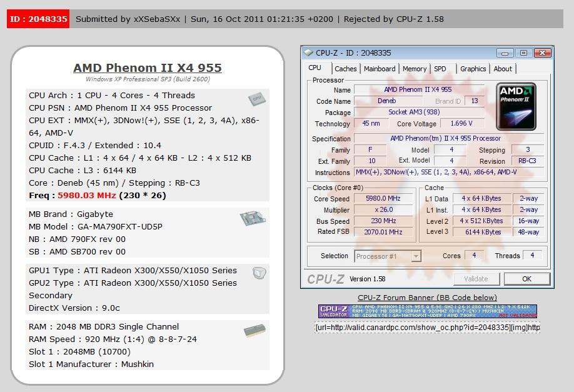This screenshot has width=574, height=392.
Task: Click the Threads count field
Action: [532, 256]
